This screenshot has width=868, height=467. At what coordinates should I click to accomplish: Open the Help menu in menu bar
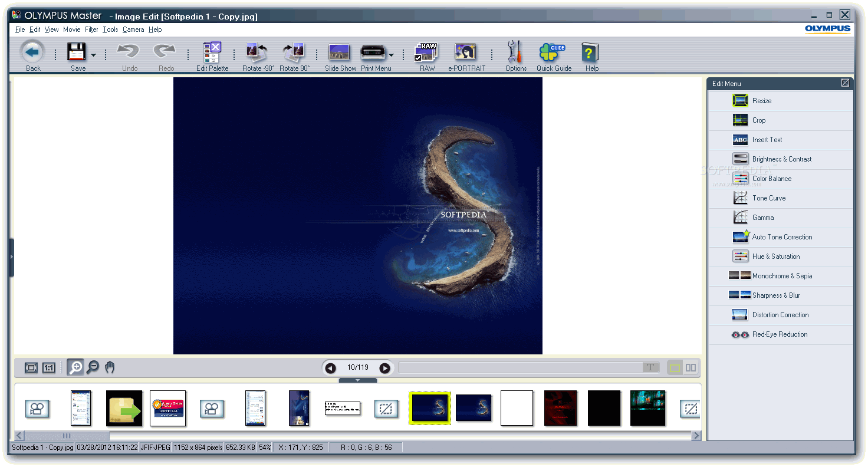pos(155,29)
